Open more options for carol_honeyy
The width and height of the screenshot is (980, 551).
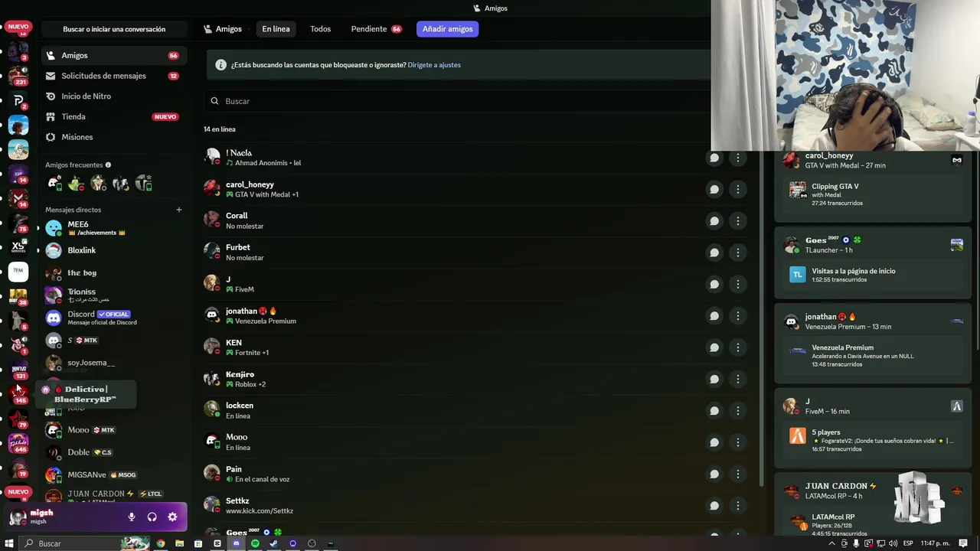(738, 189)
